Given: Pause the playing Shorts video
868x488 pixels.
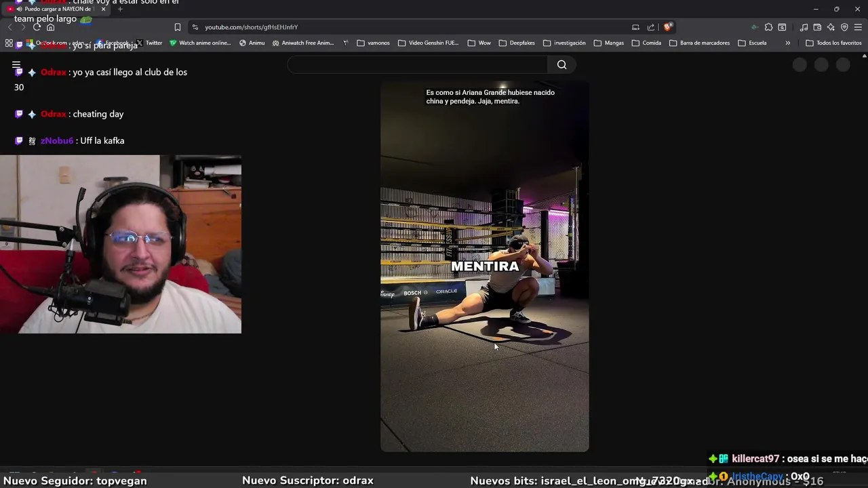Looking at the screenshot, I should 484,266.
